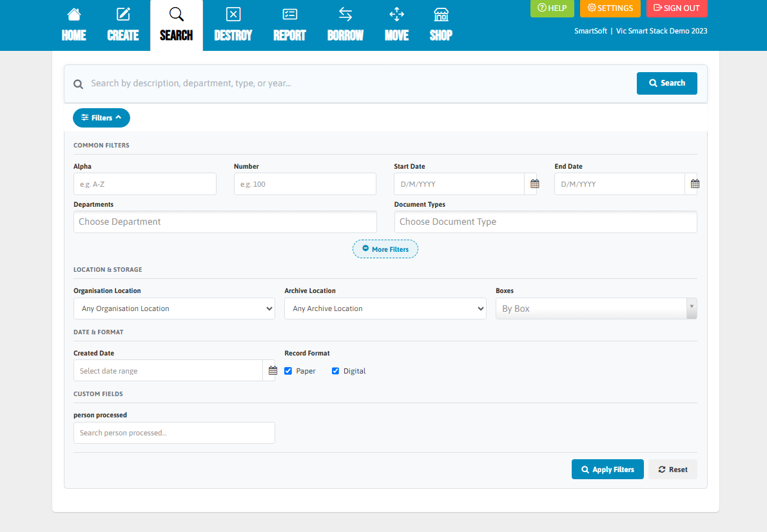Click the blue Search button
This screenshot has width=767, height=532.
click(x=666, y=83)
